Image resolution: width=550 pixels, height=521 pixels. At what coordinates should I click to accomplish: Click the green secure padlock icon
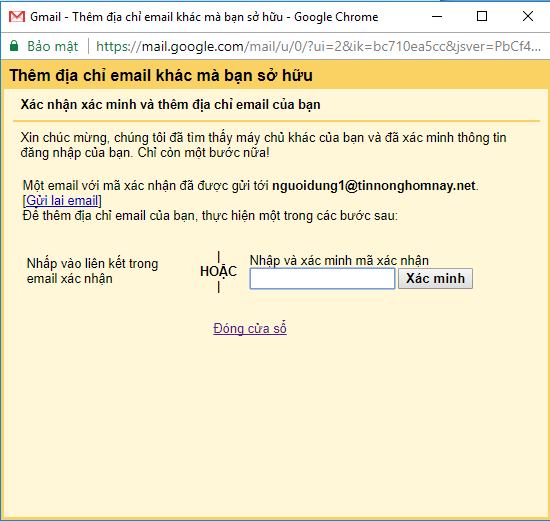14,46
